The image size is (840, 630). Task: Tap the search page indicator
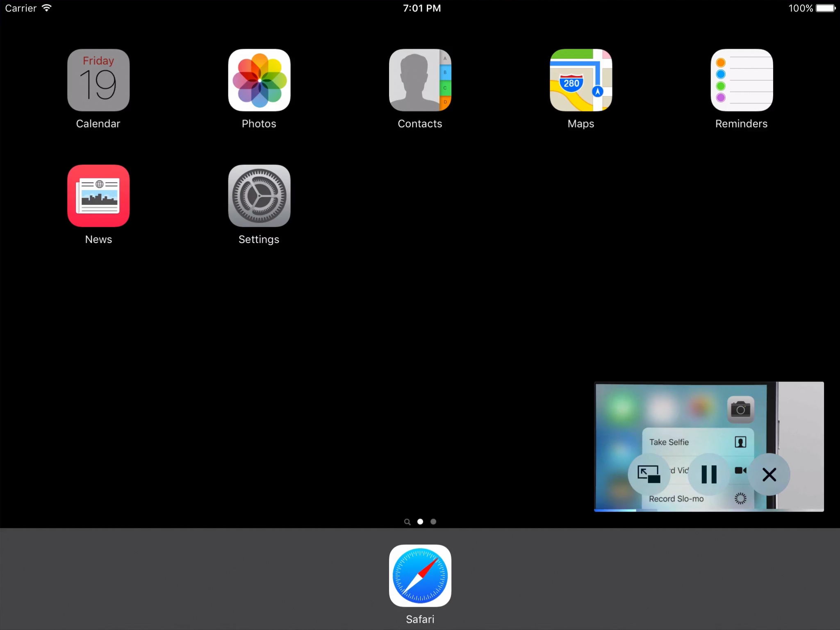tap(407, 522)
